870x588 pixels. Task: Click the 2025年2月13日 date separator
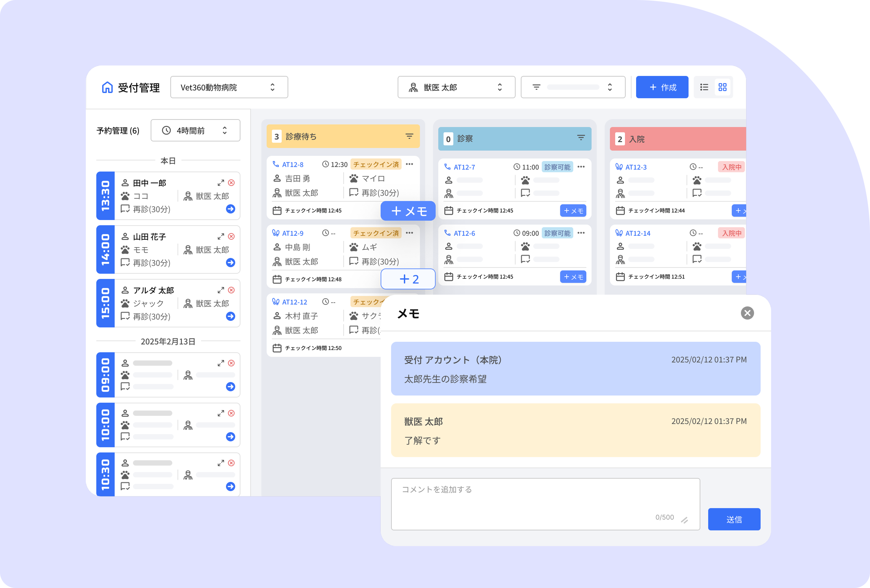(x=168, y=341)
